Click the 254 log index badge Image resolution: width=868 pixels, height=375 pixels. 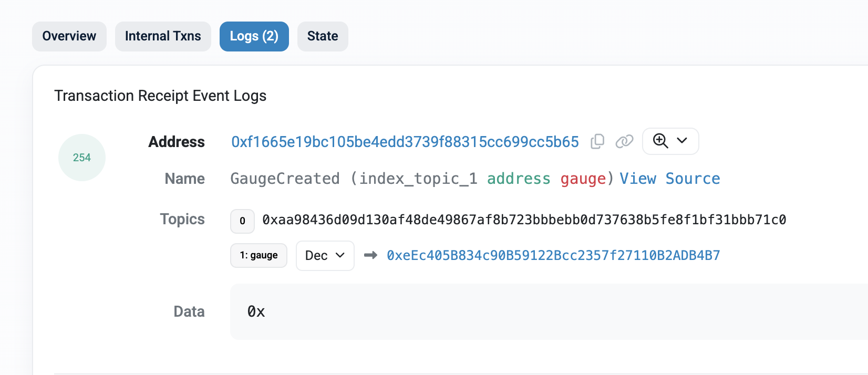[x=82, y=158]
